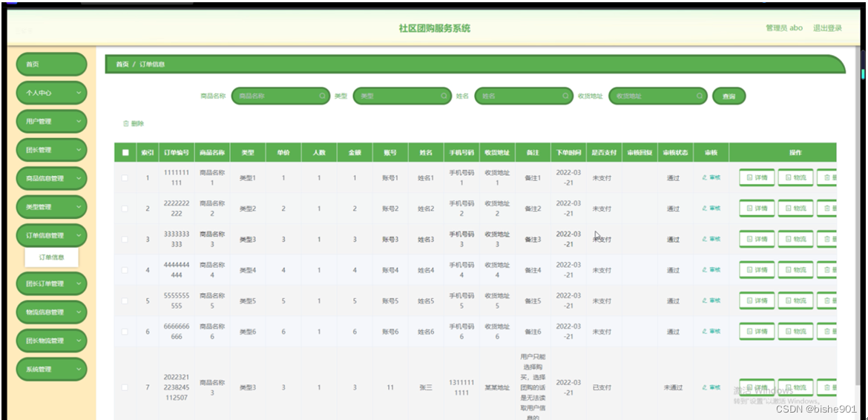Expand the 团长订单管理 sidebar menu
Viewport: 868px width, 420px height.
(x=51, y=283)
